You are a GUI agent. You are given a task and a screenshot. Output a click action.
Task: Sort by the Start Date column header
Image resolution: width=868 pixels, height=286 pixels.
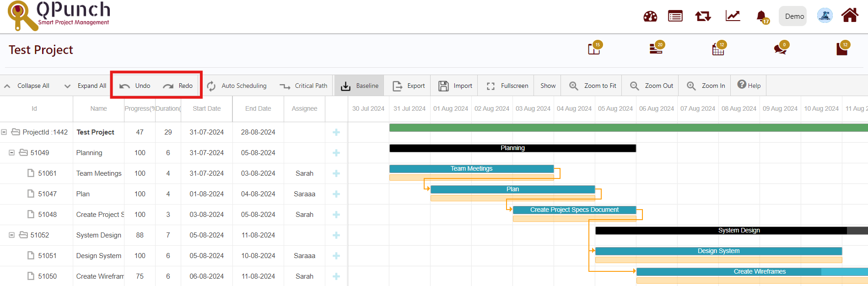(206, 109)
